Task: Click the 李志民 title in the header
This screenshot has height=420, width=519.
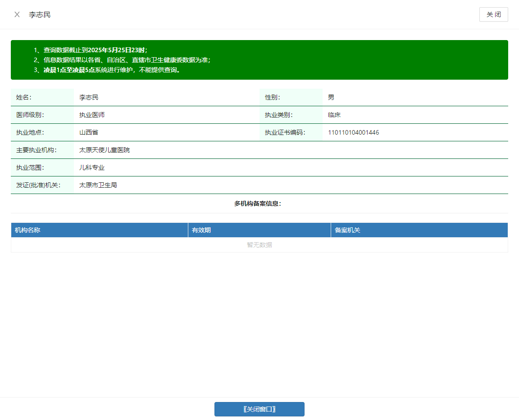Action: tap(40, 14)
